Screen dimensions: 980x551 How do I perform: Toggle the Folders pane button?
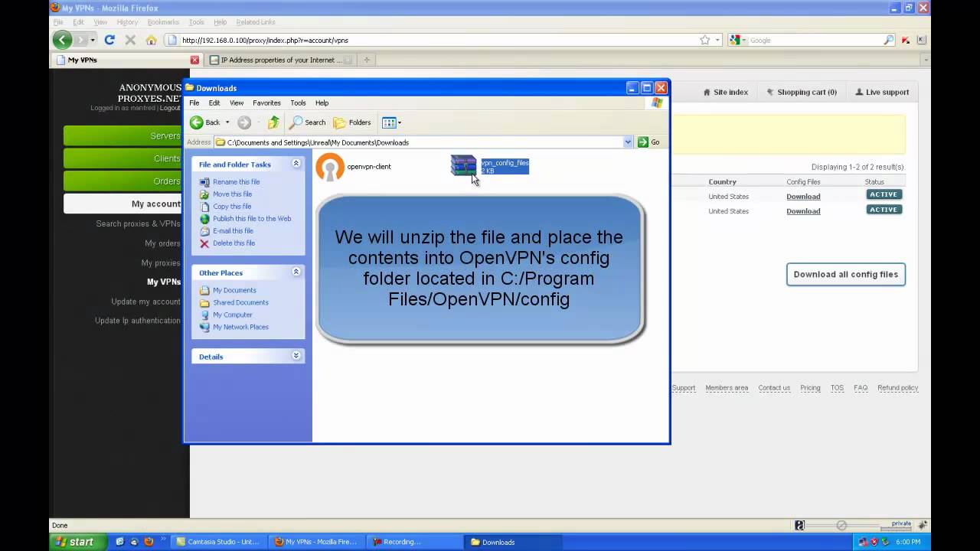click(352, 122)
